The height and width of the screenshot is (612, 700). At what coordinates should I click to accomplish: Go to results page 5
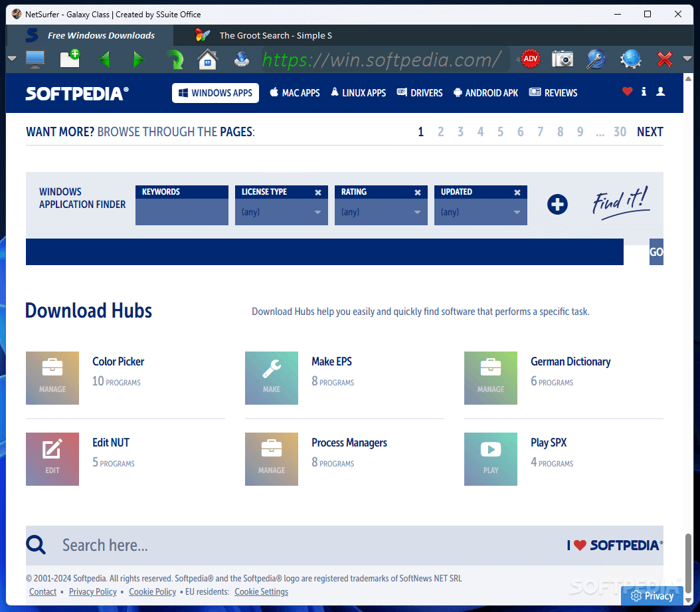(501, 132)
